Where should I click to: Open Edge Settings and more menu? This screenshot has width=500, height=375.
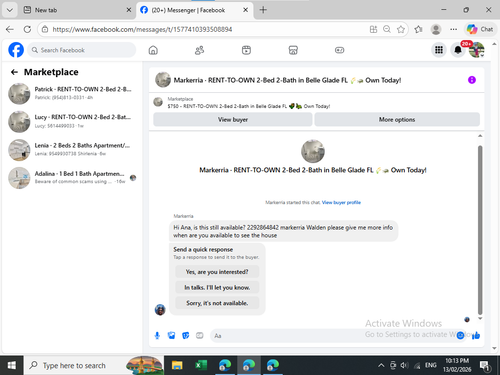453,29
